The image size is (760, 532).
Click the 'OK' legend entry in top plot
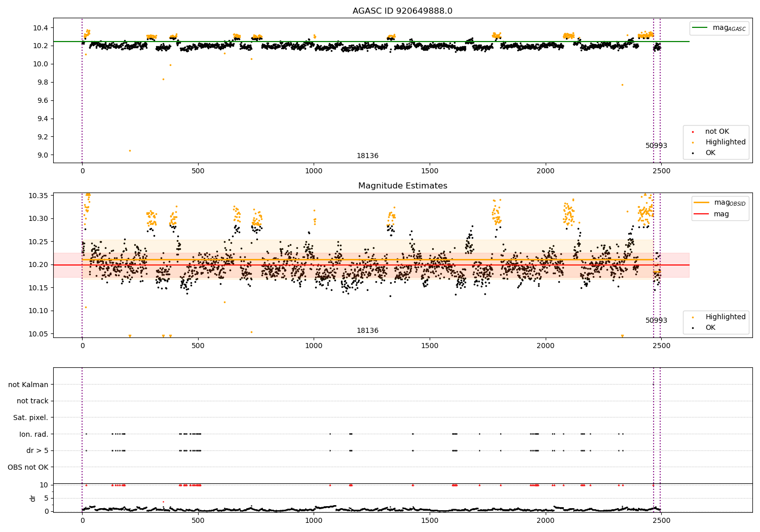point(704,153)
